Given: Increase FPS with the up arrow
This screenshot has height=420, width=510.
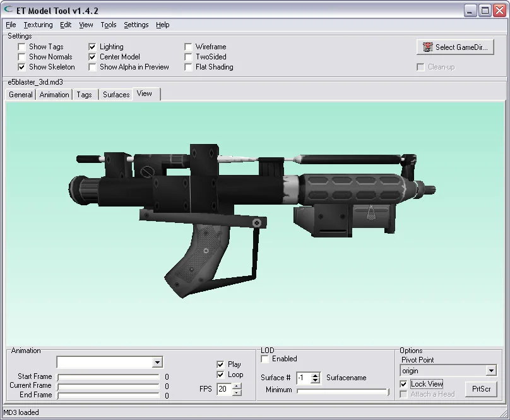Looking at the screenshot, I should coord(237,386).
